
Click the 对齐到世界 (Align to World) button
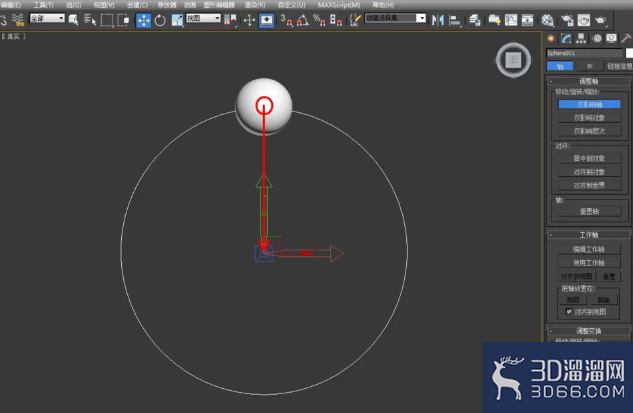point(589,185)
